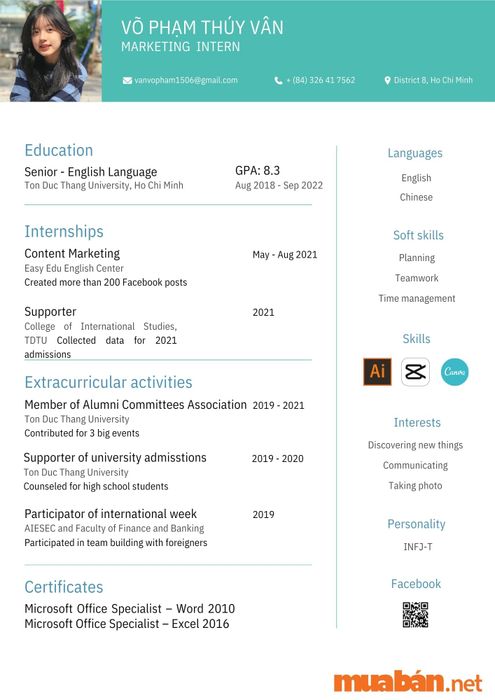Click the phone number text
Image resolution: width=495 pixels, height=700 pixels.
[320, 80]
